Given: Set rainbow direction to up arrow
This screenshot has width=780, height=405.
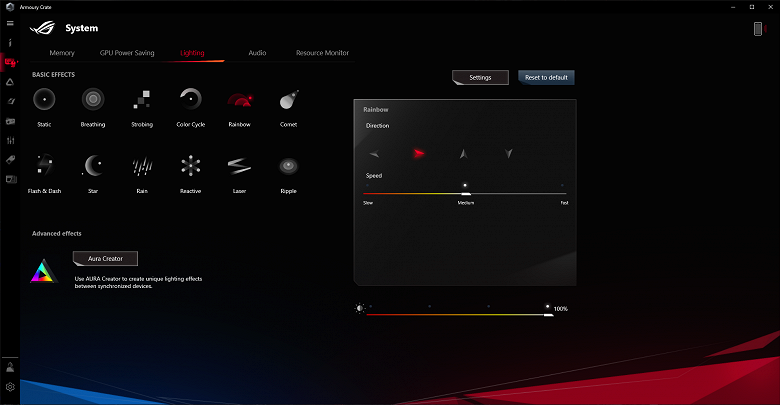Looking at the screenshot, I should [x=464, y=154].
